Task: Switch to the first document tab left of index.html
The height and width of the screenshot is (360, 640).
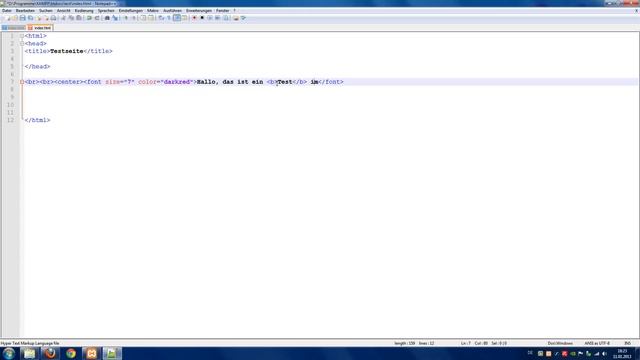Action: point(14,28)
